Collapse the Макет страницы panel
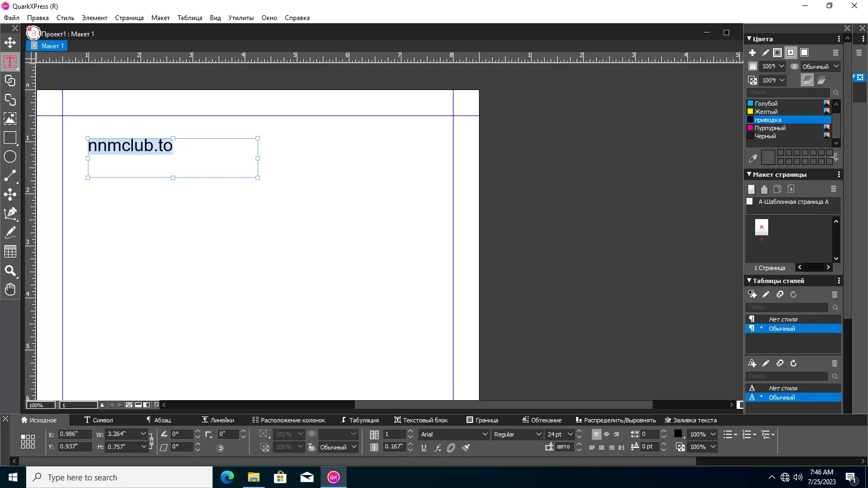 750,175
